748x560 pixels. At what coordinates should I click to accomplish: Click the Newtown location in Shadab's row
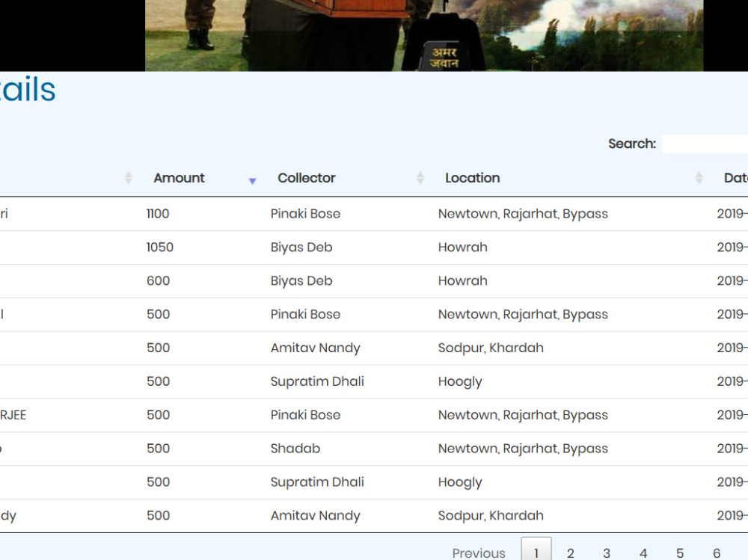[x=523, y=449]
